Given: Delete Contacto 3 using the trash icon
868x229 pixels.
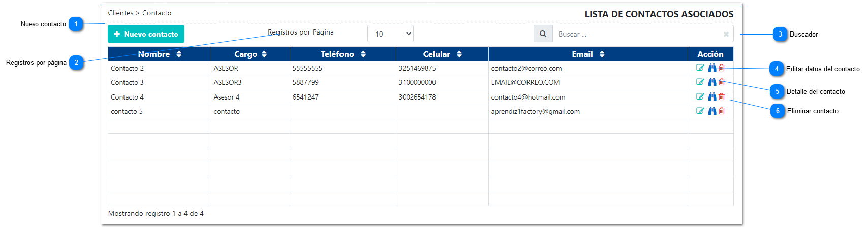Looking at the screenshot, I should [x=722, y=82].
